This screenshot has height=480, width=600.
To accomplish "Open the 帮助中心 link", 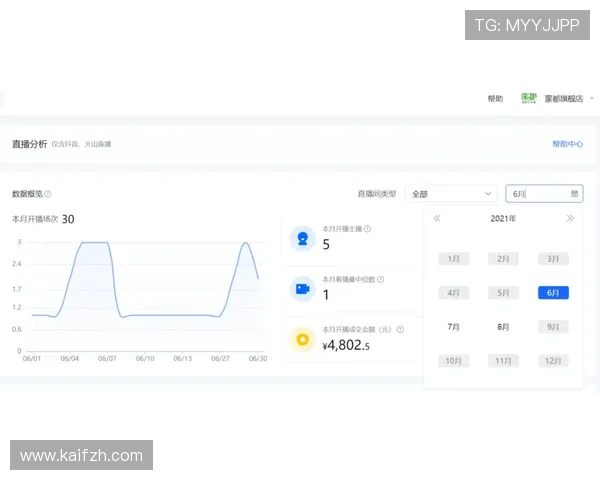I will click(568, 144).
